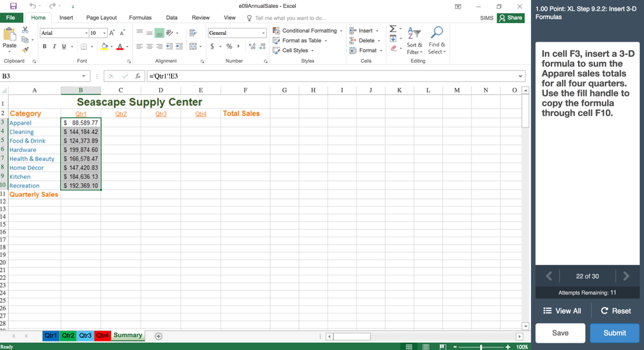
Task: Open the Formulas ribbon tab
Action: [x=140, y=18]
